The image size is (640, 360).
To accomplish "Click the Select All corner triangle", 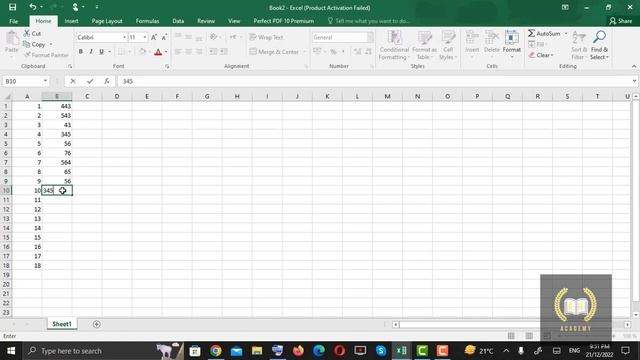I will click(7, 96).
